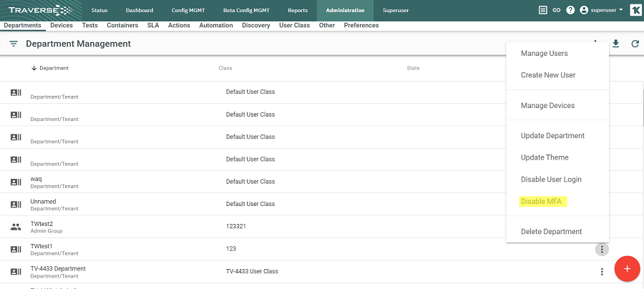Sort by Department column arrow
644x289 pixels.
tap(34, 68)
